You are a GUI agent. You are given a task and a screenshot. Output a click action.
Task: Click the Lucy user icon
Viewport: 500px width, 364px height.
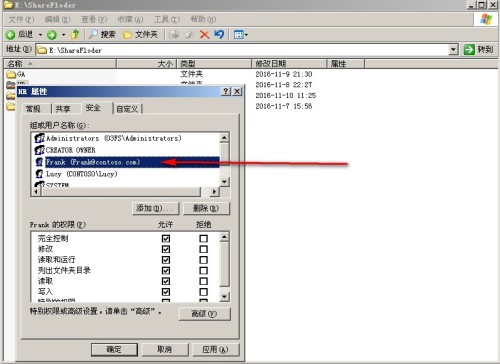pos(40,174)
